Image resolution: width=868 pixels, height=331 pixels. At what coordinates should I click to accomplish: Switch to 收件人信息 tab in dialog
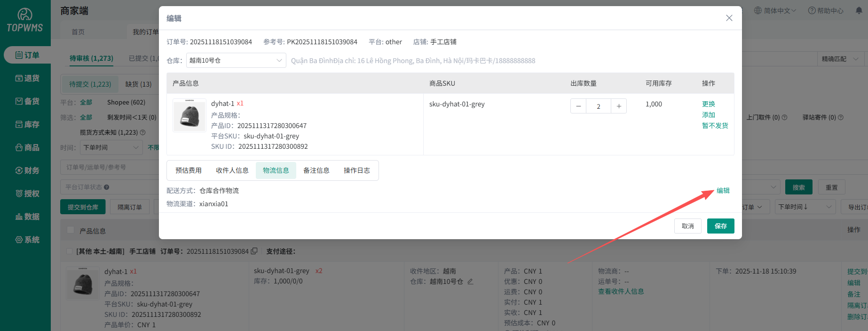coord(232,170)
